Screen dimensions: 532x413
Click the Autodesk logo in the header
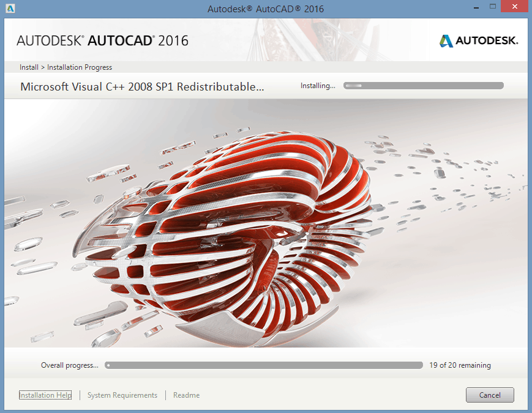(x=479, y=41)
